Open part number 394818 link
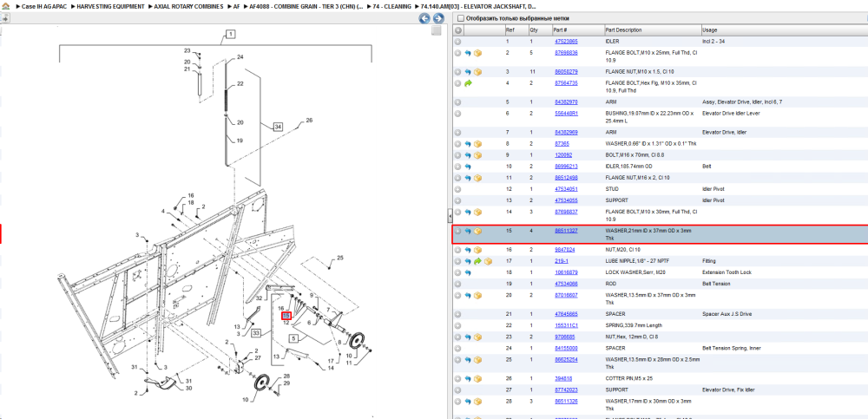The height and width of the screenshot is (419, 868). click(563, 378)
